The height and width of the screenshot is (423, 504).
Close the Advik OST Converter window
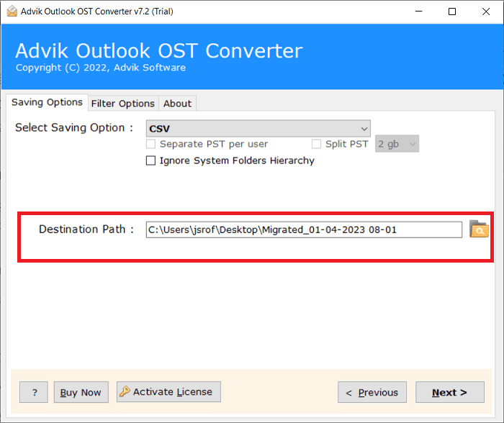pyautogui.click(x=486, y=12)
